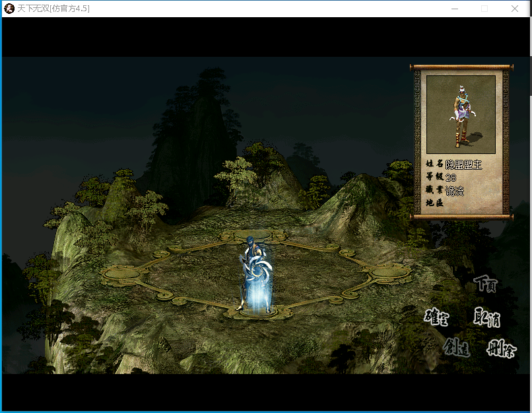532x413 pixels.
Task: Click the character name 隐盟盟主
Action: [x=464, y=165]
